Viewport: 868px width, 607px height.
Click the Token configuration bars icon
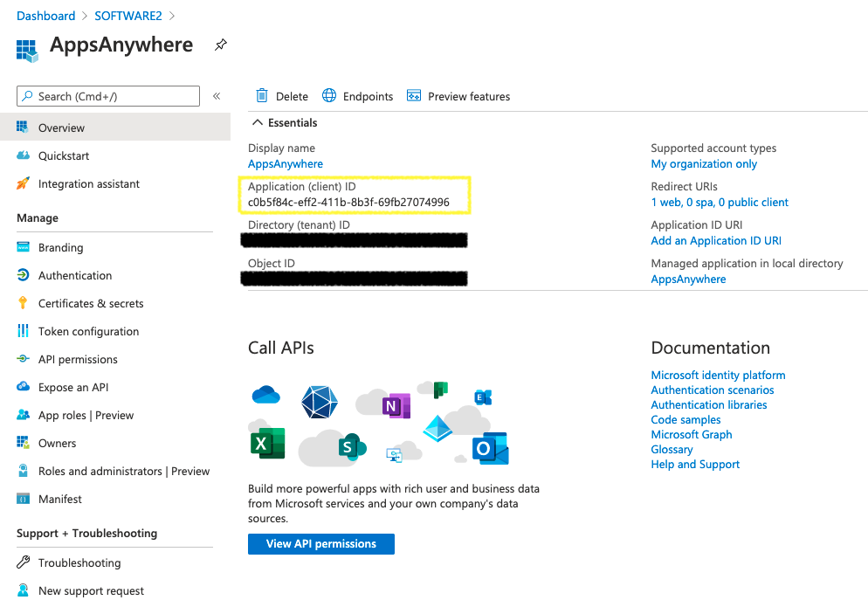point(23,331)
